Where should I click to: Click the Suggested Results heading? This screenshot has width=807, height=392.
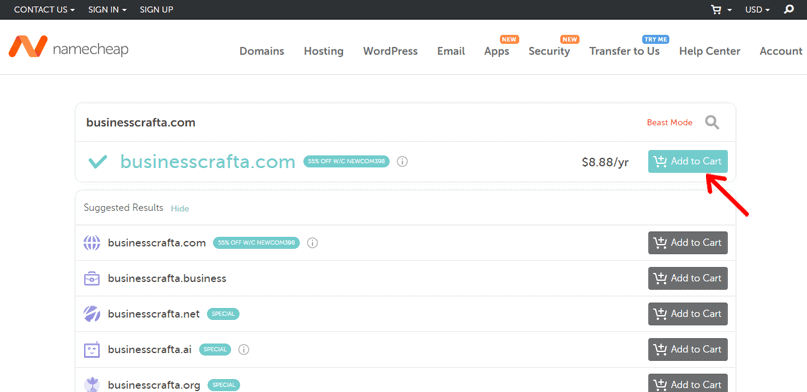[x=124, y=208]
